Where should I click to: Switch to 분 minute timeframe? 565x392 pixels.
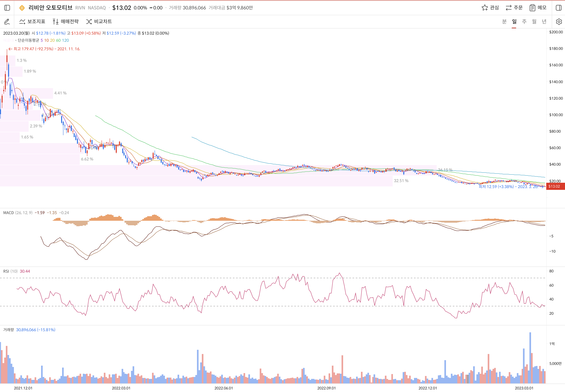click(504, 22)
